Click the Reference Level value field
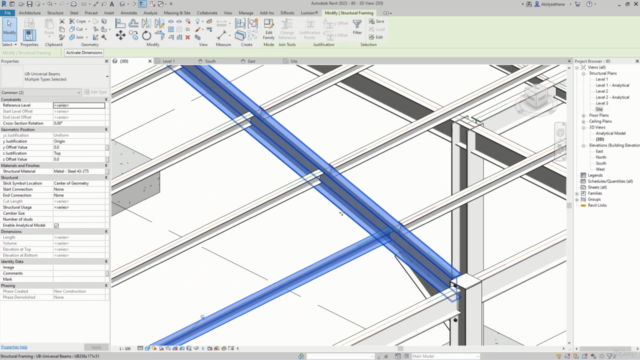 [79, 105]
